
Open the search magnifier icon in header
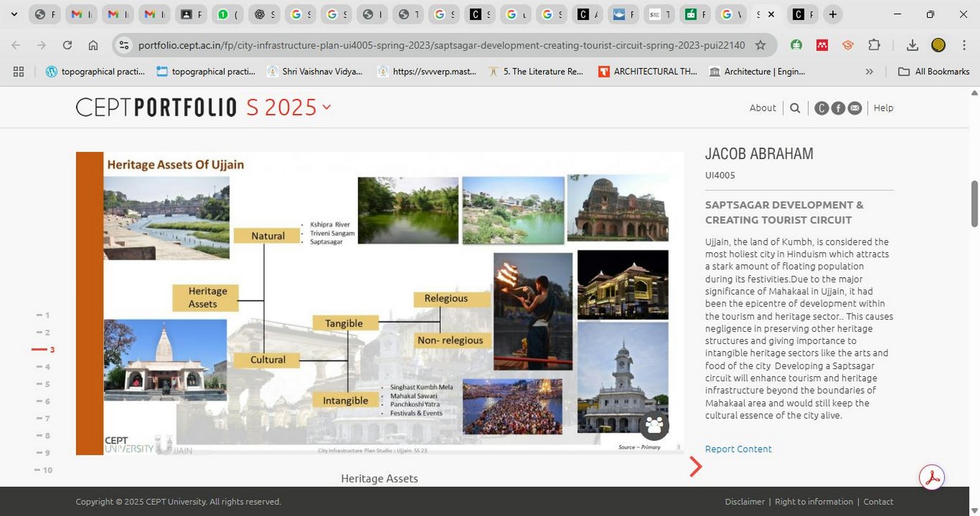coord(795,108)
